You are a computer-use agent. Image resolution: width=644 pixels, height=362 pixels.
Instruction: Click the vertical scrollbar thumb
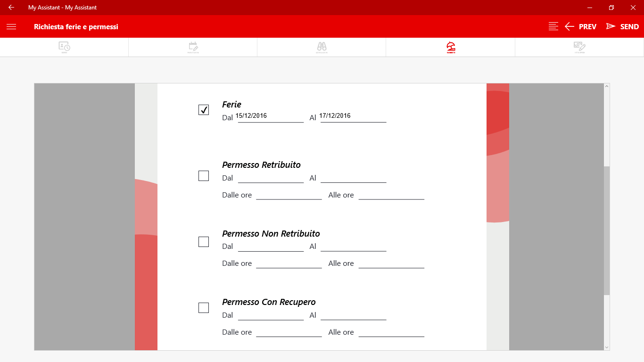(x=607, y=230)
